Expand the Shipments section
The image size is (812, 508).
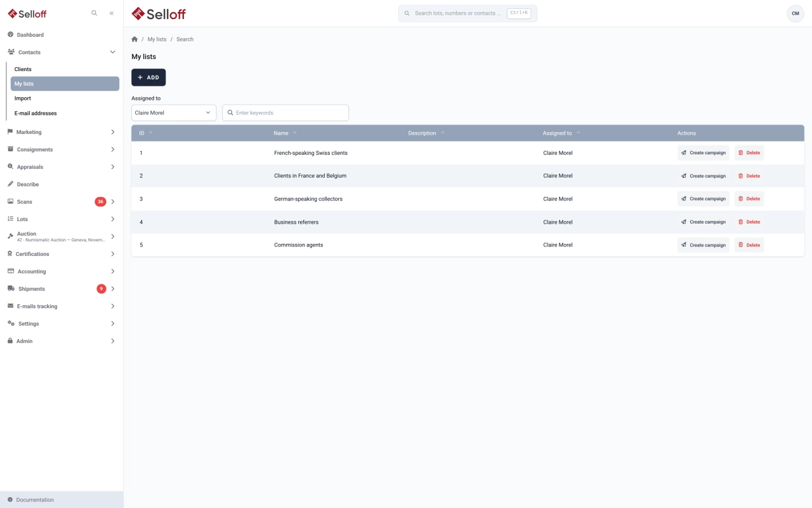62,289
